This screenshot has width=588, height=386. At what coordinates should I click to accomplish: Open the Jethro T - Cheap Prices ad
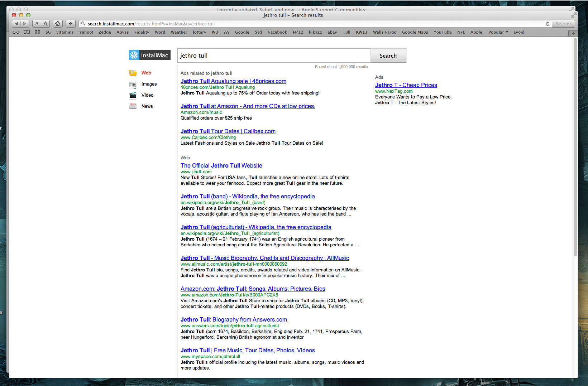pos(406,85)
